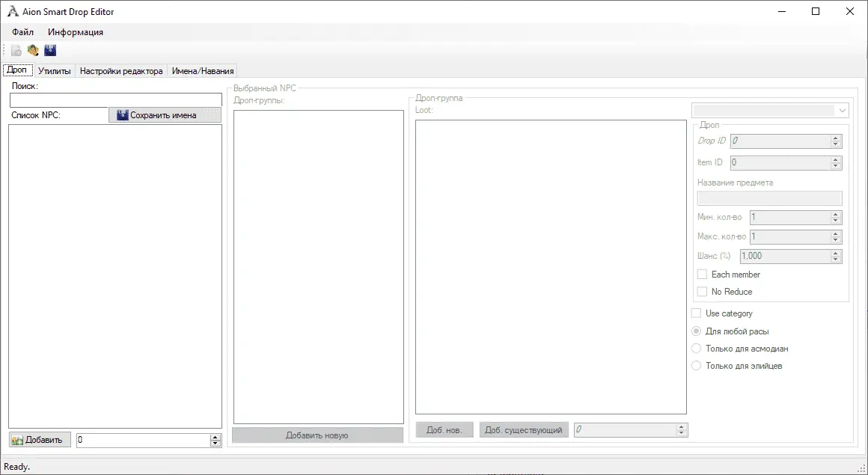This screenshot has width=868, height=475.
Task: Click the Шанс (%) spinner arrows
Action: tap(836, 256)
